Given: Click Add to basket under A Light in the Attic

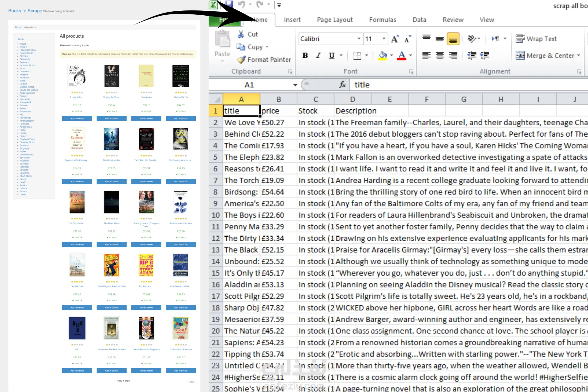Looking at the screenshot, I should coord(77,119).
